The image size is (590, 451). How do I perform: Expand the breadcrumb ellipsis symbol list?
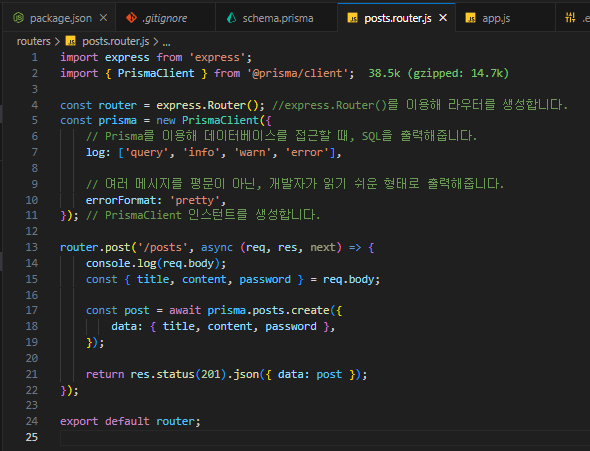(166, 42)
